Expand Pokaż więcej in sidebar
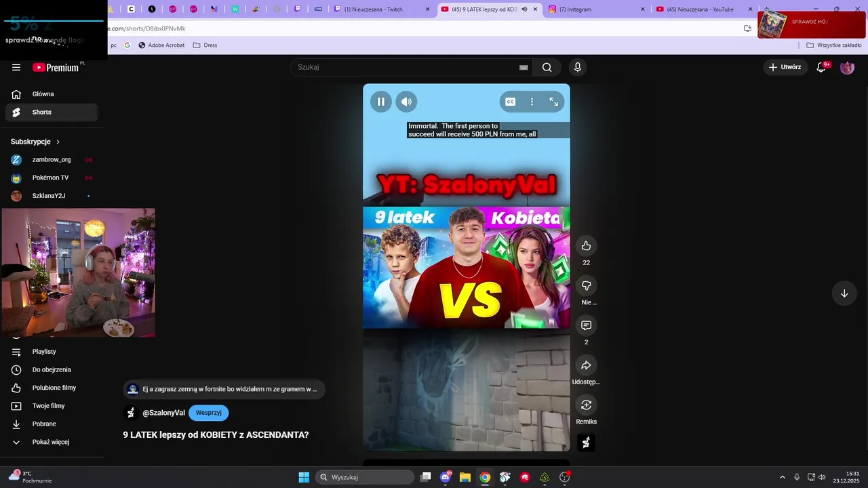 [52, 442]
